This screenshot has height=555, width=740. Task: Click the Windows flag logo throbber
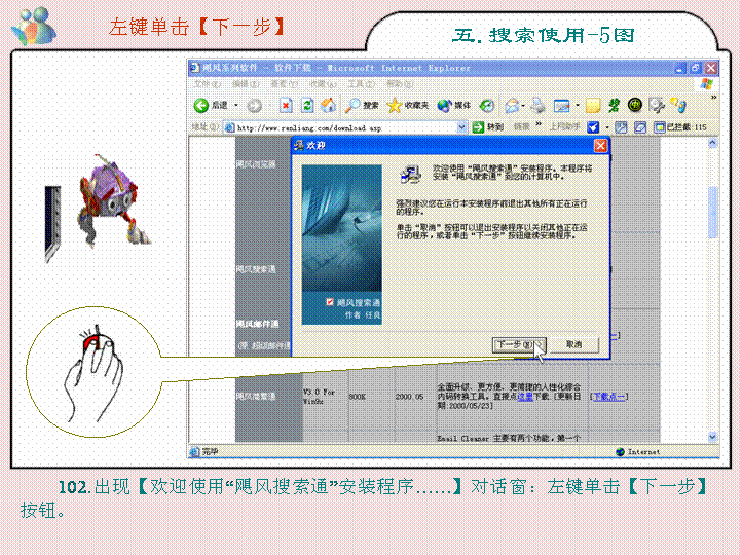(707, 84)
